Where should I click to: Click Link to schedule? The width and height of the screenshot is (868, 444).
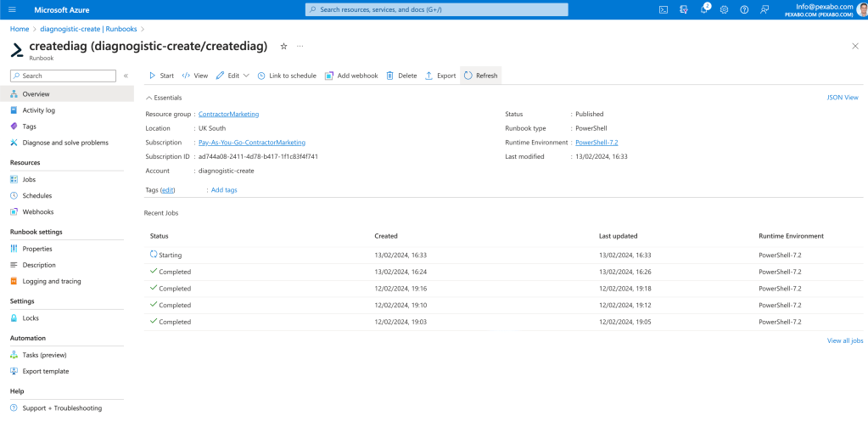click(287, 76)
